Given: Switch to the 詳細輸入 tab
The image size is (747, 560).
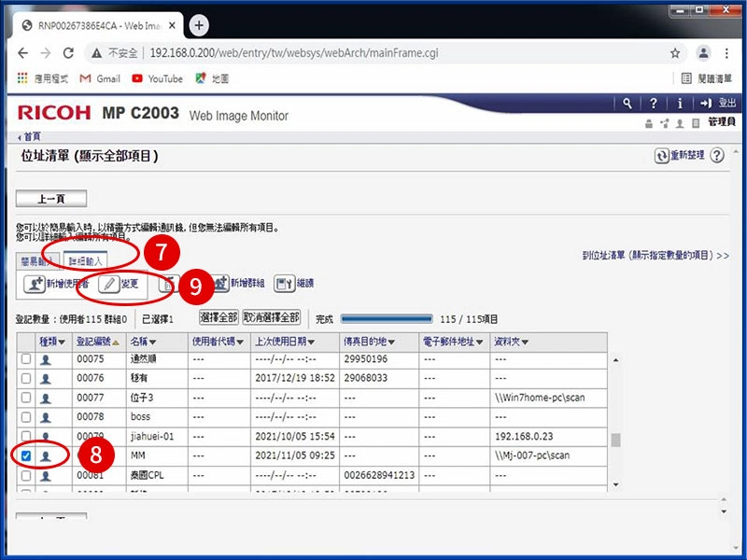Looking at the screenshot, I should coord(86,260).
